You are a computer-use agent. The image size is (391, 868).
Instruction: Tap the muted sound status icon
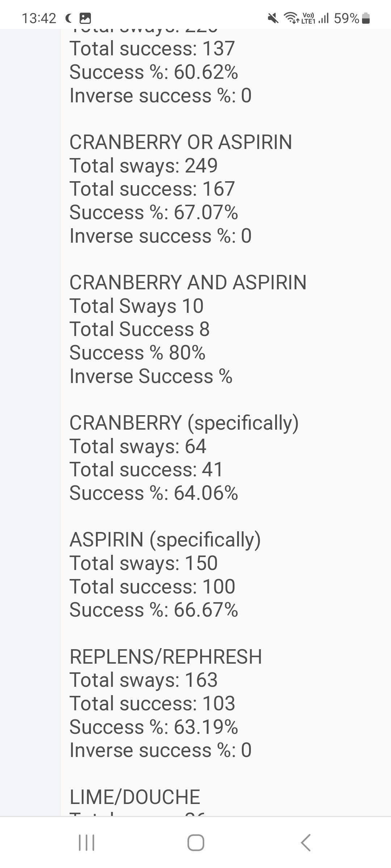tap(273, 18)
